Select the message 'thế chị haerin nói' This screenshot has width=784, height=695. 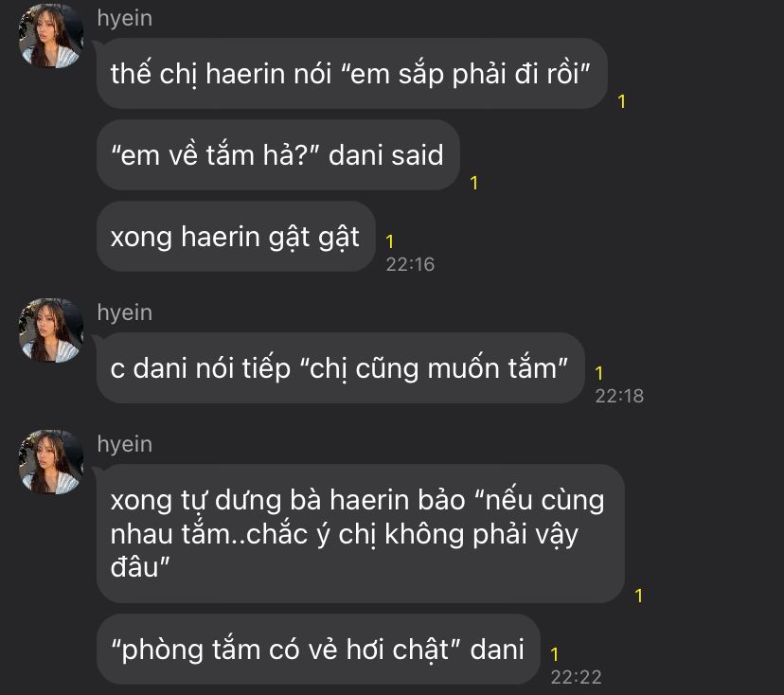352,74
